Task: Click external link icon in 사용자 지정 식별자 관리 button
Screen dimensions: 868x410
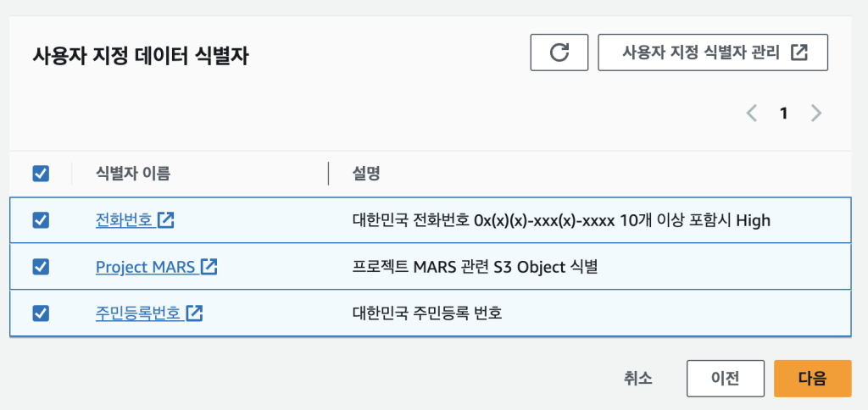Action: tap(799, 53)
